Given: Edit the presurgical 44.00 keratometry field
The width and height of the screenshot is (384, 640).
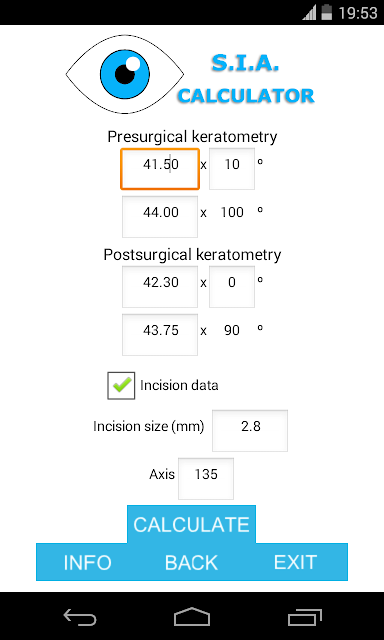Looking at the screenshot, I should click(x=160, y=216).
